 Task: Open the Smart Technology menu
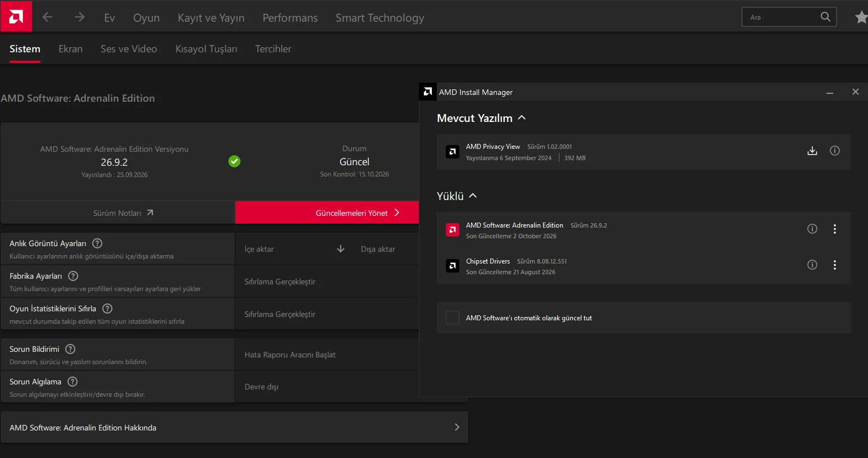coord(380,18)
